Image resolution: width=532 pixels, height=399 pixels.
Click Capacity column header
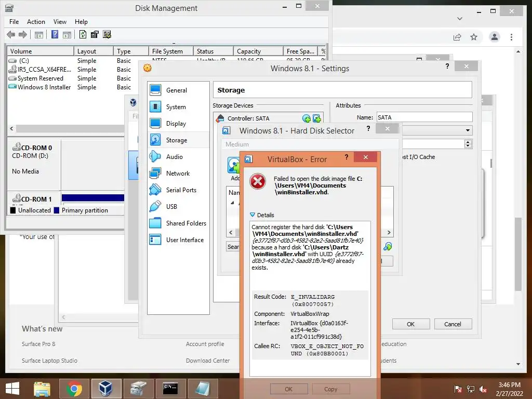[258, 51]
